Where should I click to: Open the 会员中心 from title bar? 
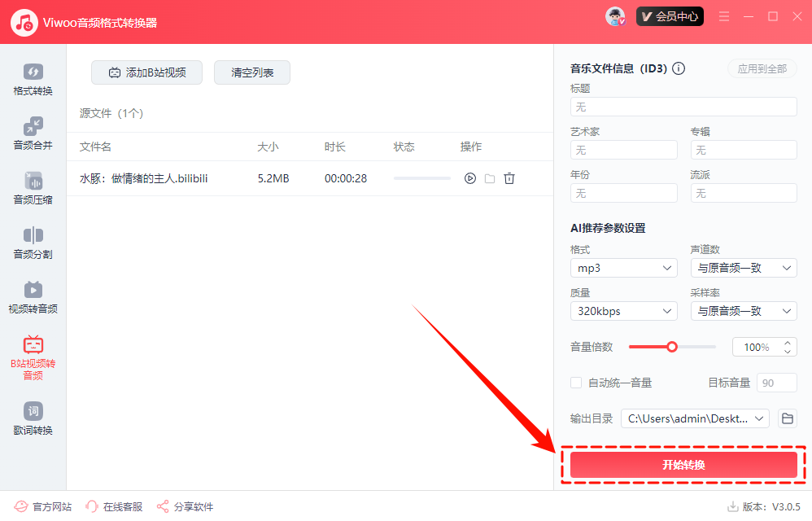point(670,15)
